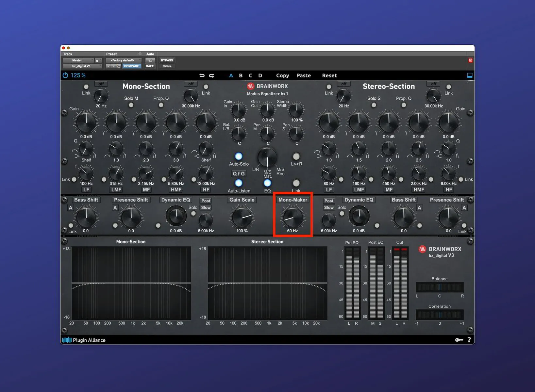Click the Balance slider in the meter section

click(440, 287)
